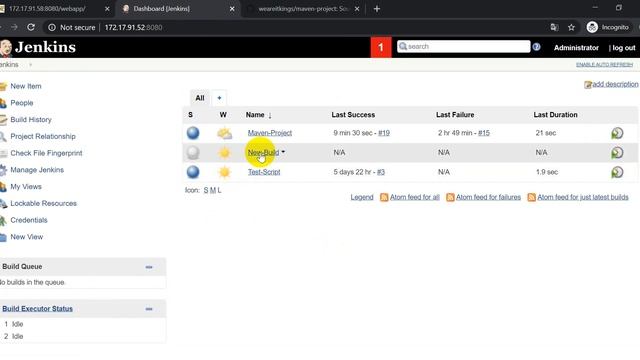This screenshot has height=360, width=640.
Task: Sort by Last Success column header
Action: pyautogui.click(x=353, y=115)
